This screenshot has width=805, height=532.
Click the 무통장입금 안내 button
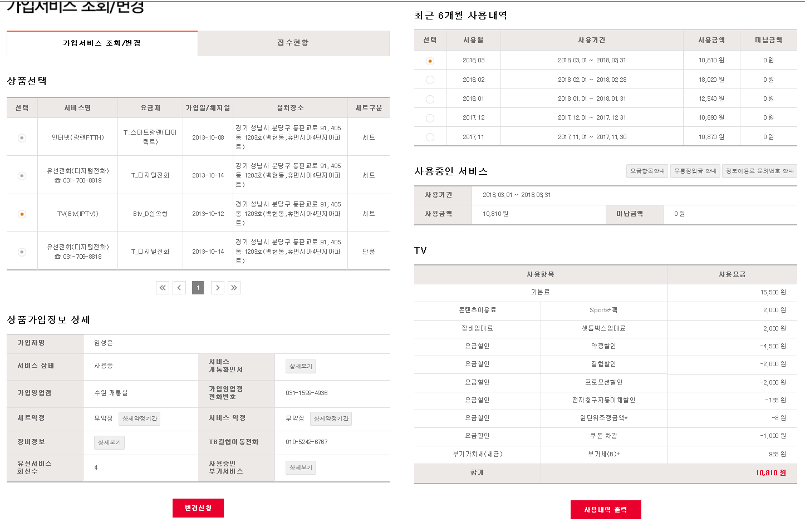coord(695,171)
